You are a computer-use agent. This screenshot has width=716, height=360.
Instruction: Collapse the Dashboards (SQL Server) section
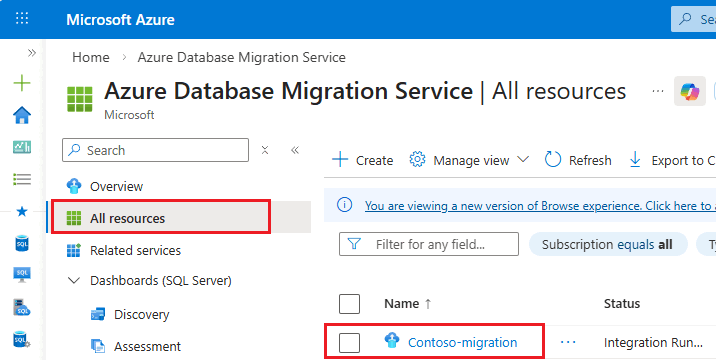(x=74, y=281)
